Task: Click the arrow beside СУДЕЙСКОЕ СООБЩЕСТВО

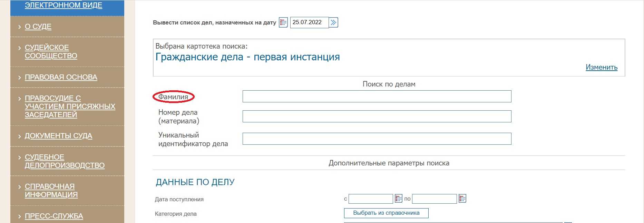Action: 20,48
